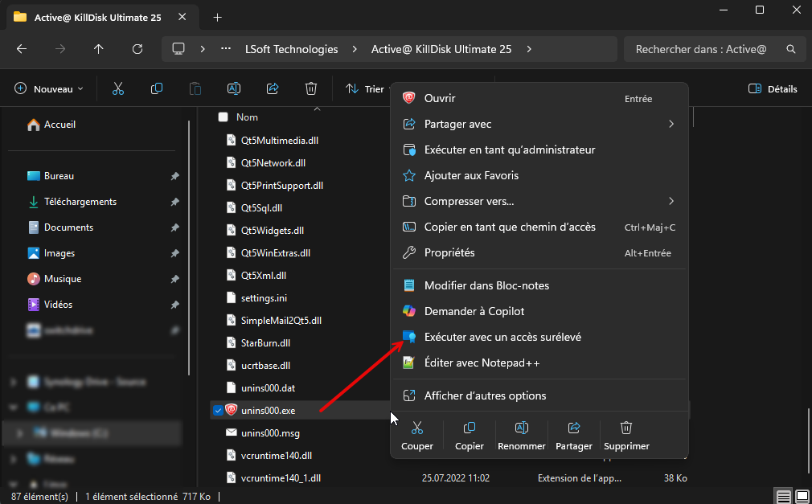Close the Active@ KillDisk Ultimate 25 tab

click(x=182, y=17)
